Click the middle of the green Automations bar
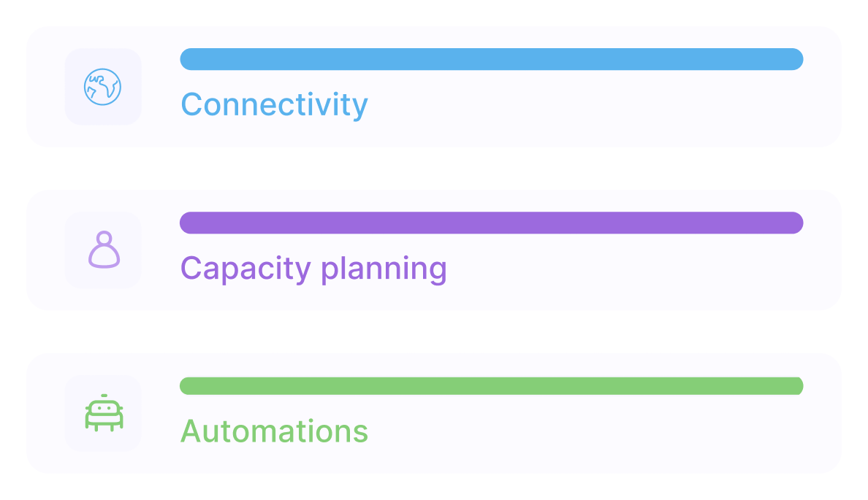This screenshot has height=500, width=868. coord(491,386)
